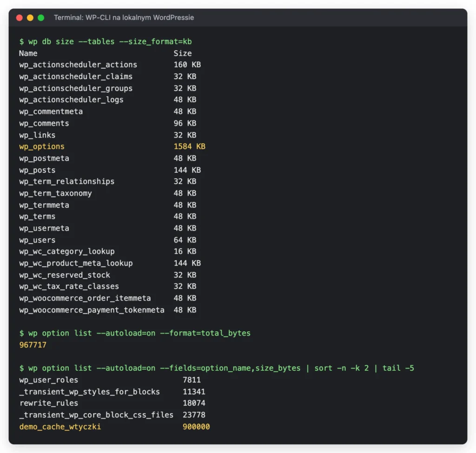Viewport: 476px width, 453px height.
Task: Select the wp_wc_reserved_stock table name
Action: coord(65,275)
